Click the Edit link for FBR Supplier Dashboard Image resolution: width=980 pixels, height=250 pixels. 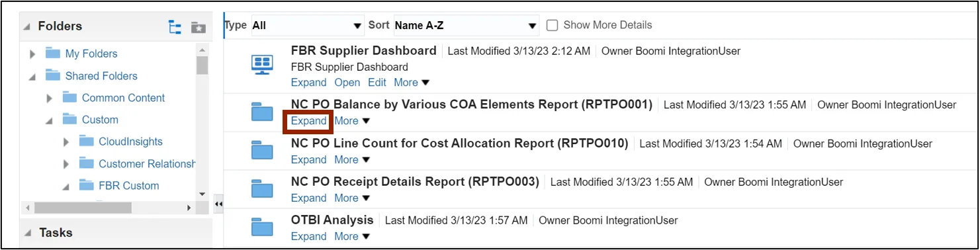click(x=377, y=83)
